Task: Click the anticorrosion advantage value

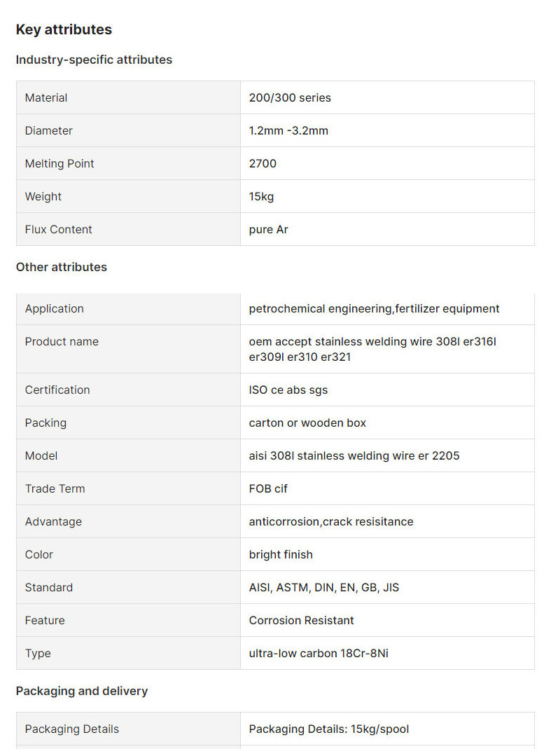Action: pyautogui.click(x=330, y=521)
